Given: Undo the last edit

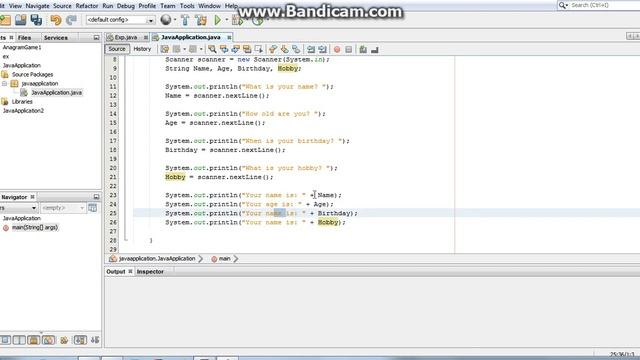Looking at the screenshot, I should 56,20.
